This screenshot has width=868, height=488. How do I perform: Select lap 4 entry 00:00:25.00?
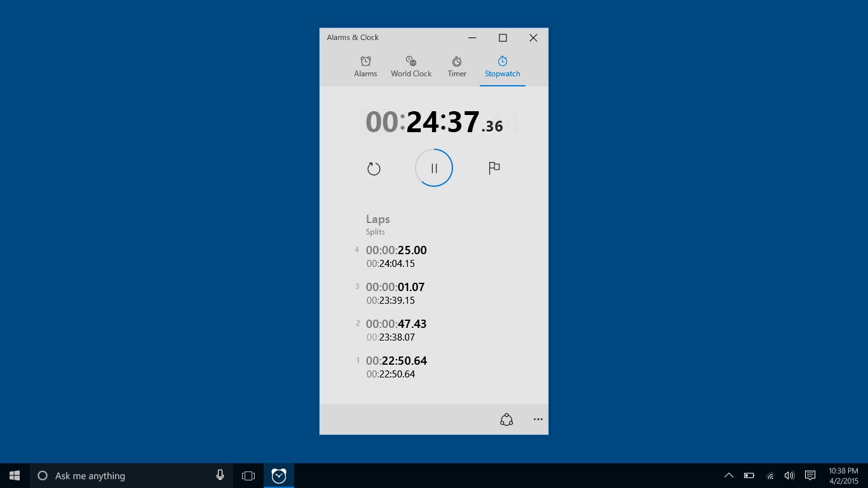pyautogui.click(x=396, y=250)
